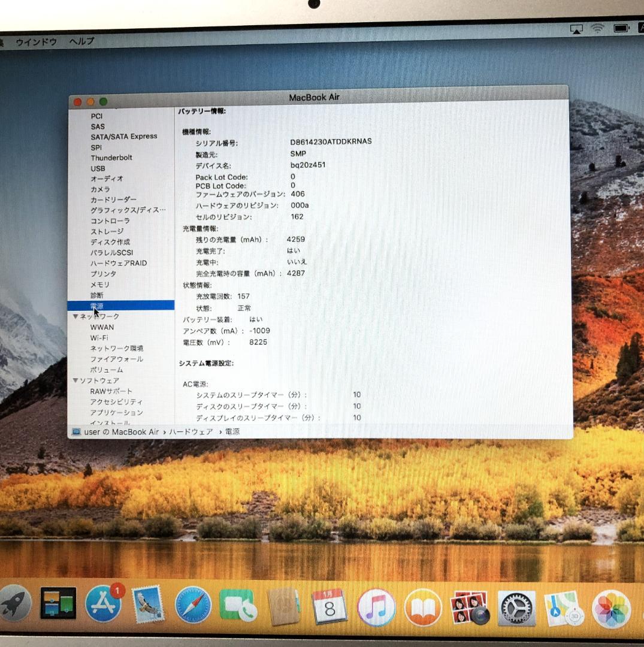Open the AirPlay mirroring menu
Screen dimensions: 644x647
(x=577, y=28)
